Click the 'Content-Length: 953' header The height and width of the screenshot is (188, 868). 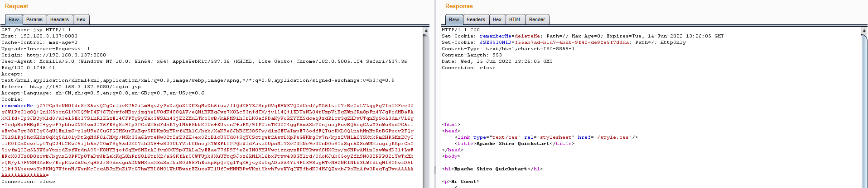[x=472, y=55]
